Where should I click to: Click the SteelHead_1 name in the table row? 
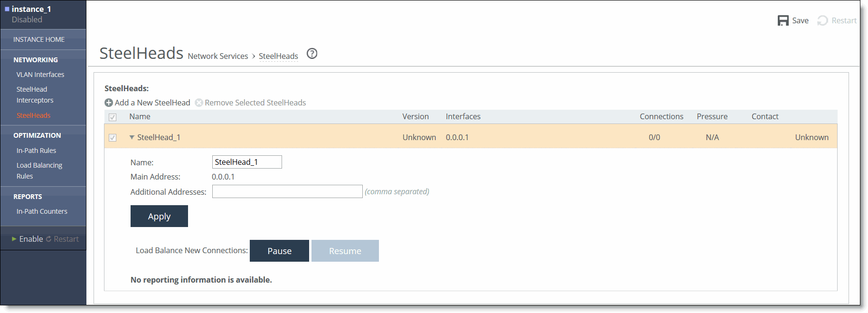[159, 137]
